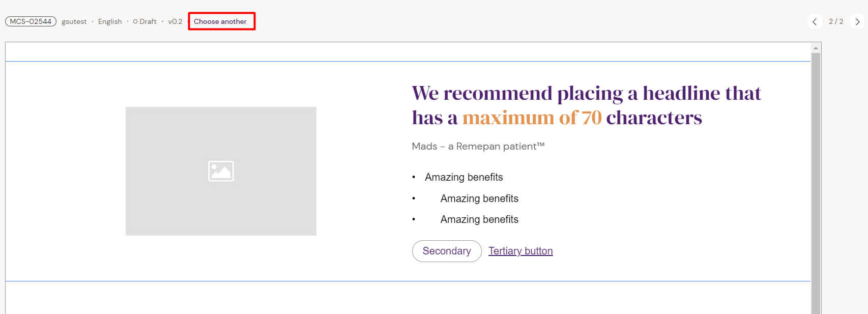Click the previous page chevron arrow
Image resolution: width=868 pixels, height=314 pixels.
pos(815,21)
